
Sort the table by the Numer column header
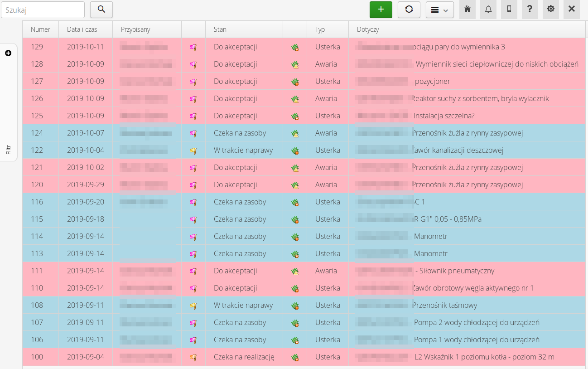pos(40,29)
